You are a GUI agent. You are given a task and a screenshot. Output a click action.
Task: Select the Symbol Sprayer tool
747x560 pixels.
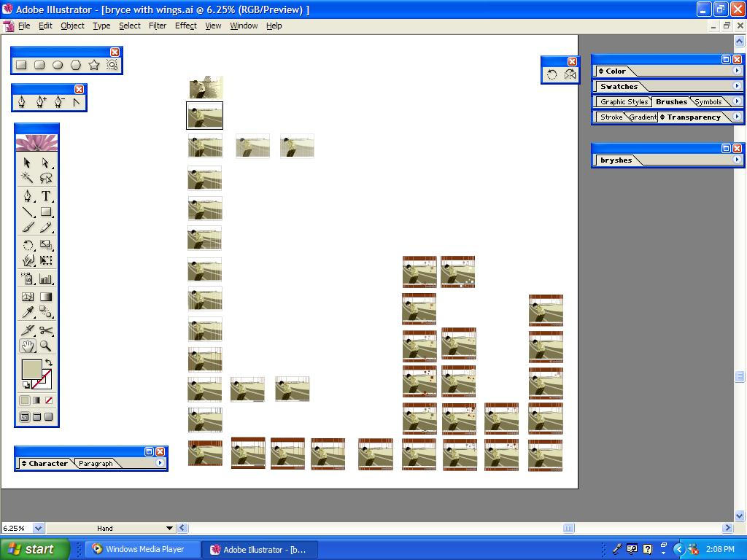pos(27,279)
